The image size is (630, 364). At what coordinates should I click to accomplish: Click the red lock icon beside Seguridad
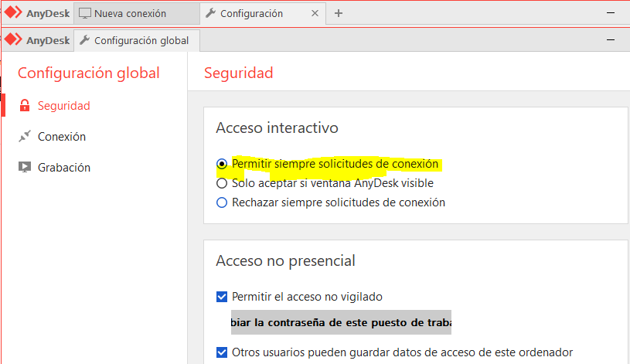pyautogui.click(x=25, y=105)
